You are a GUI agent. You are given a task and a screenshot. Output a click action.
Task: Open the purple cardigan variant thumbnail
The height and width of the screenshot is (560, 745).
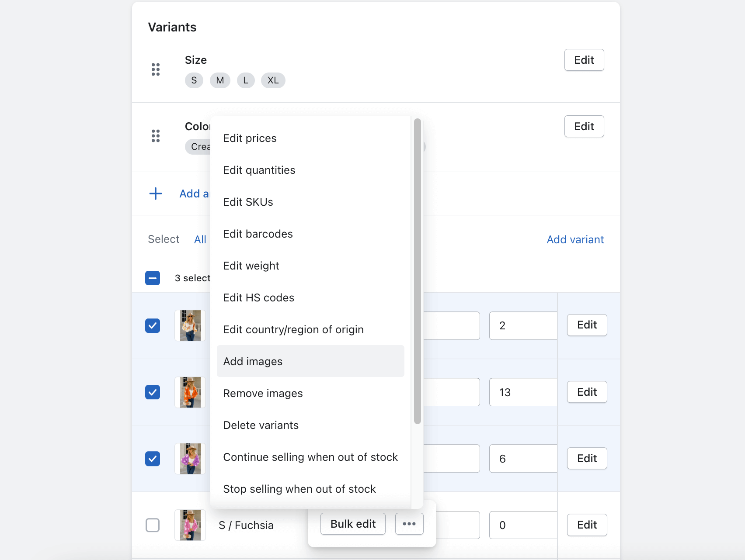[190, 459]
